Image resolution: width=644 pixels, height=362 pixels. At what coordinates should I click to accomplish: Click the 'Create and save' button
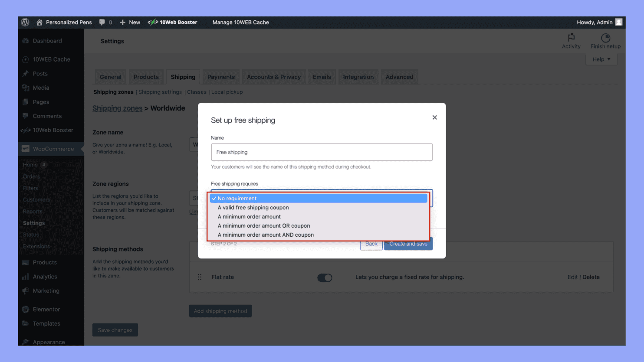408,244
